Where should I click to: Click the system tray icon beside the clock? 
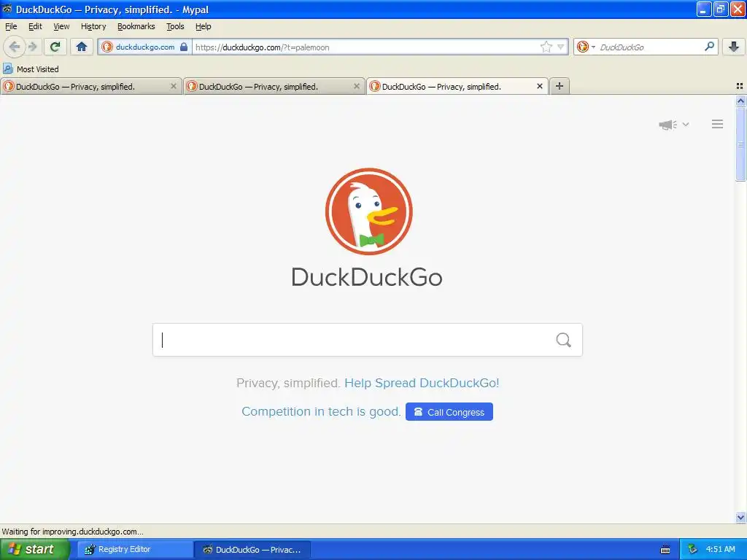[x=692, y=550]
